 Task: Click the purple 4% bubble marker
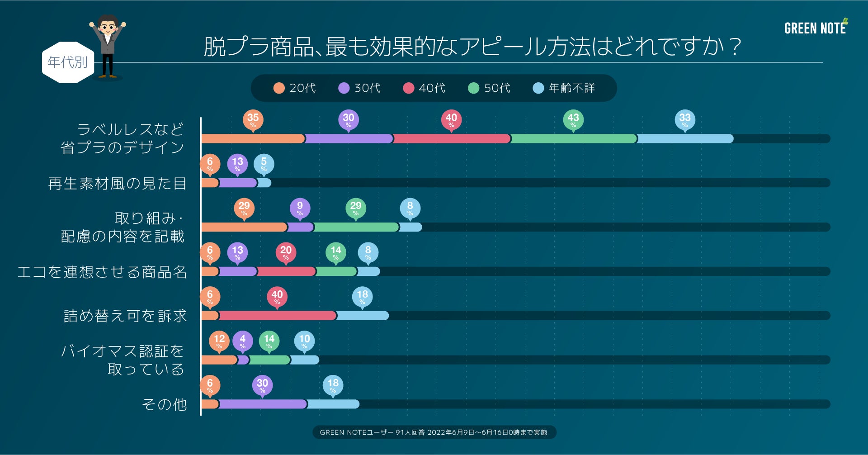point(243,341)
